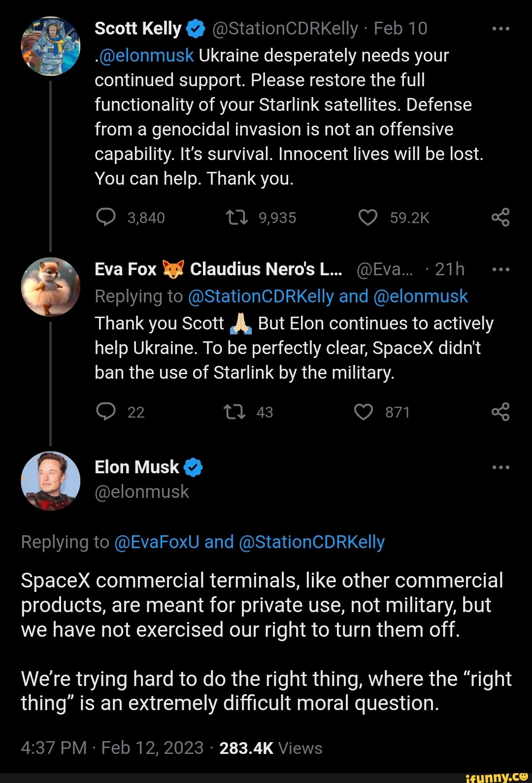Image resolution: width=532 pixels, height=783 pixels.
Task: Reply to Scott Kelly's tweet
Action: (x=106, y=217)
